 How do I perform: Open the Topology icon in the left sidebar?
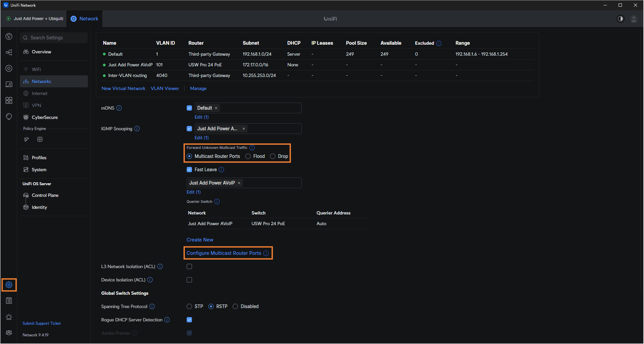[9, 52]
